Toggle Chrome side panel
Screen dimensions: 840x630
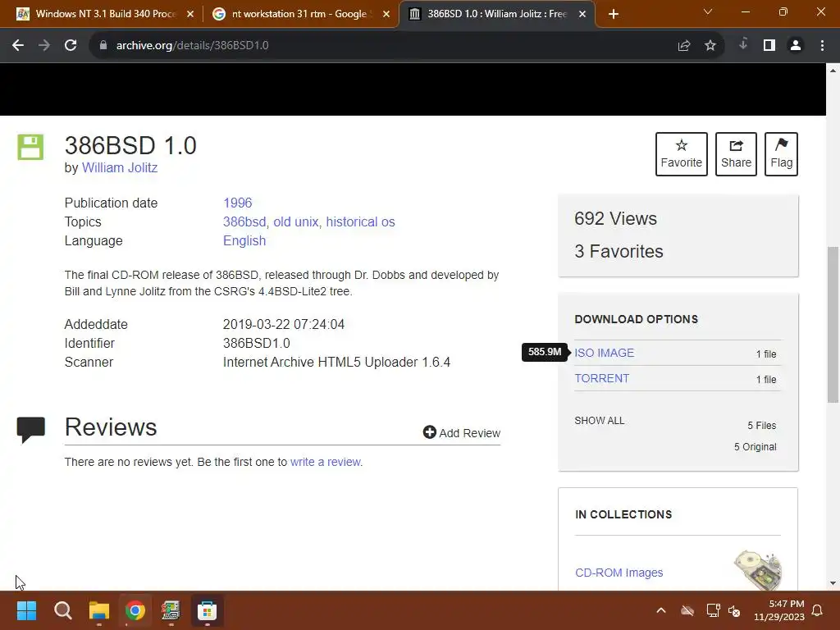click(769, 46)
